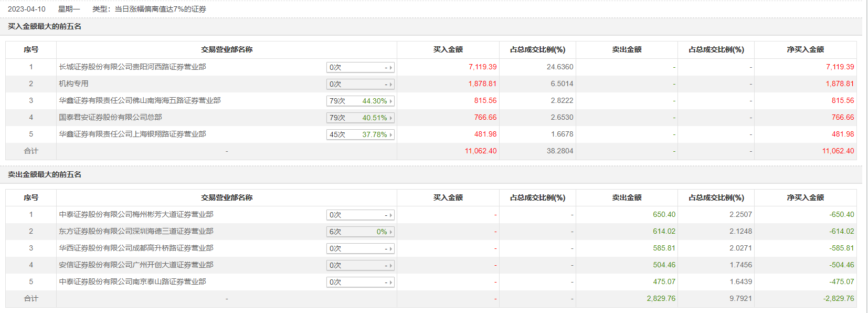Click the 买入金额 header in the top table
The height and width of the screenshot is (313, 868).
coord(448,49)
